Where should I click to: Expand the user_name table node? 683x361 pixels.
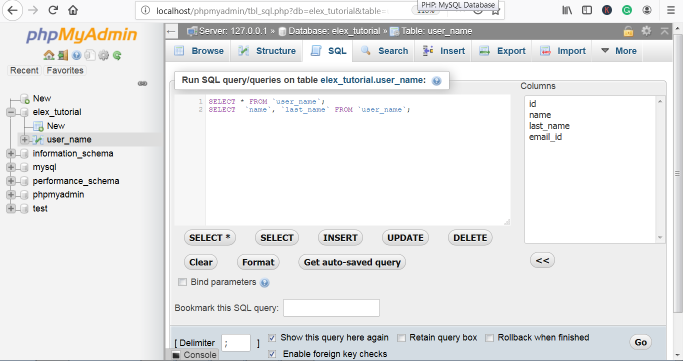24,140
